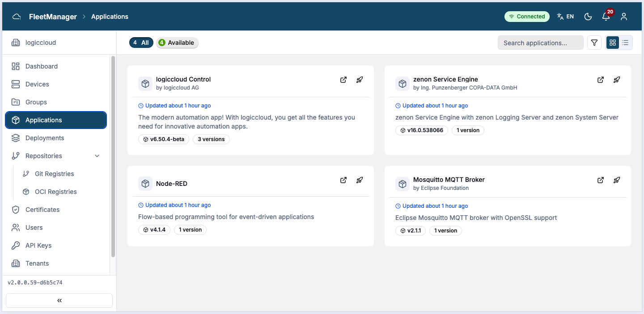Switch to list view layout
The height and width of the screenshot is (314, 644).
point(626,43)
